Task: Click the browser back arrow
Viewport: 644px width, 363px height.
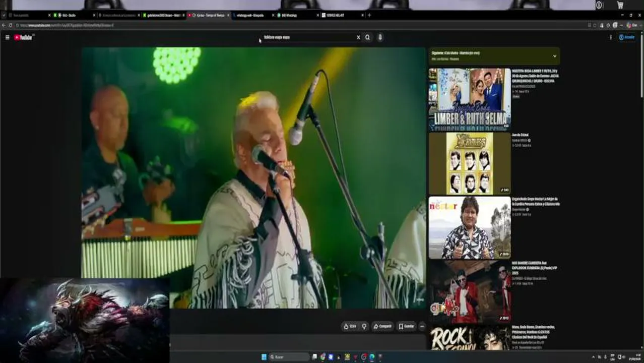Action: 4,25
